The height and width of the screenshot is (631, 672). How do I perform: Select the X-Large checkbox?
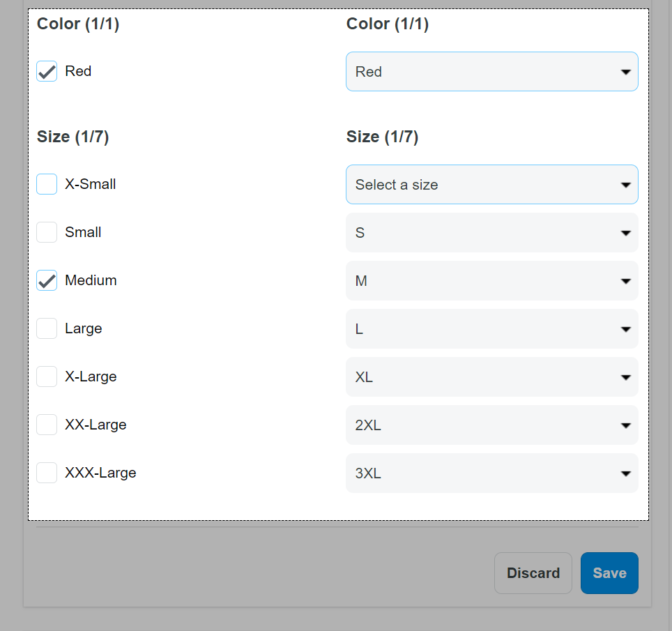tap(47, 377)
